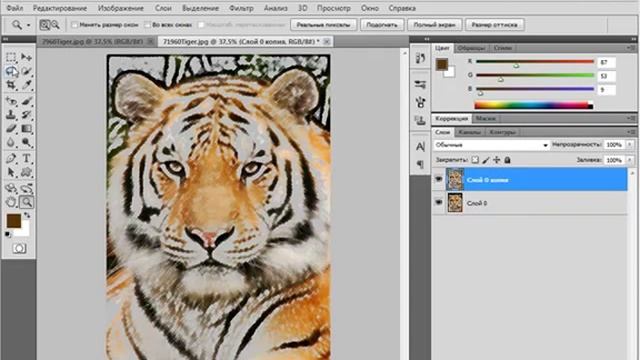Select the Clone Stamp tool
Image resolution: width=640 pixels, height=360 pixels.
[x=11, y=115]
